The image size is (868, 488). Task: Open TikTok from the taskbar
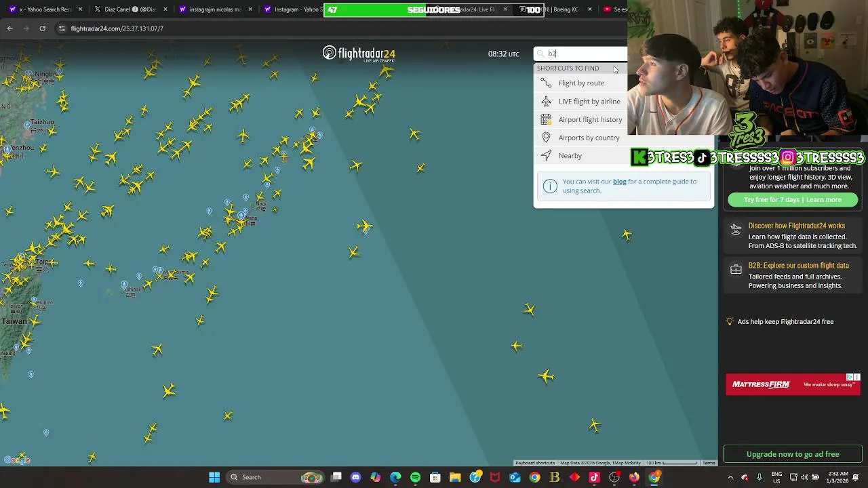pyautogui.click(x=595, y=477)
